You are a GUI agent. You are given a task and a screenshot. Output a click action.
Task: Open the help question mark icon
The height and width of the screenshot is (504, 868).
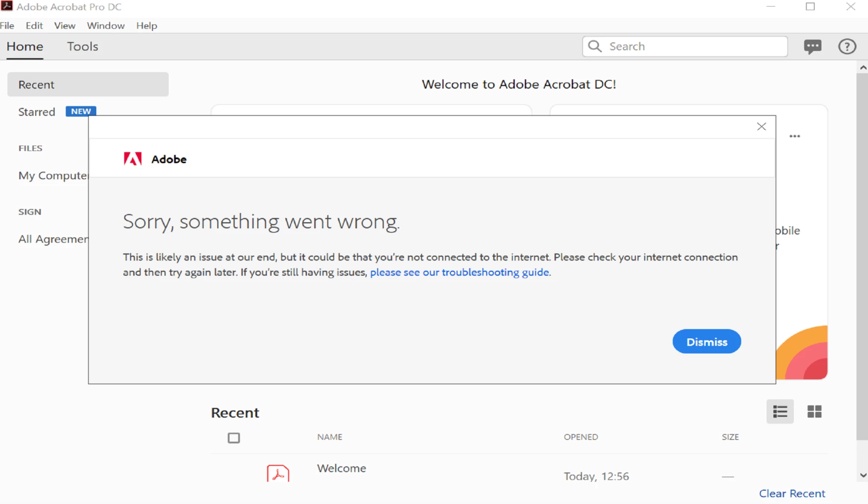coord(847,46)
